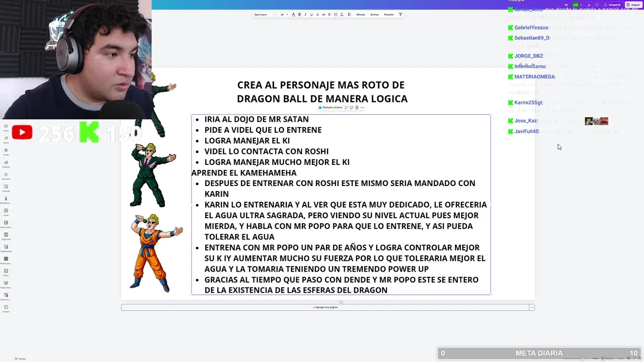This screenshot has width=644, height=362.
Task: Click the Compartir button
Action: coord(612,5)
